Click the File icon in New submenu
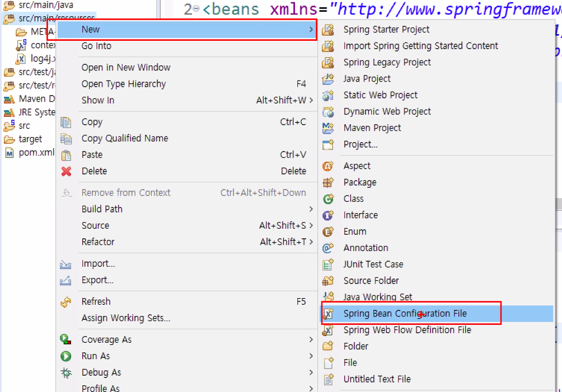Image resolution: width=562 pixels, height=392 pixels. [329, 363]
